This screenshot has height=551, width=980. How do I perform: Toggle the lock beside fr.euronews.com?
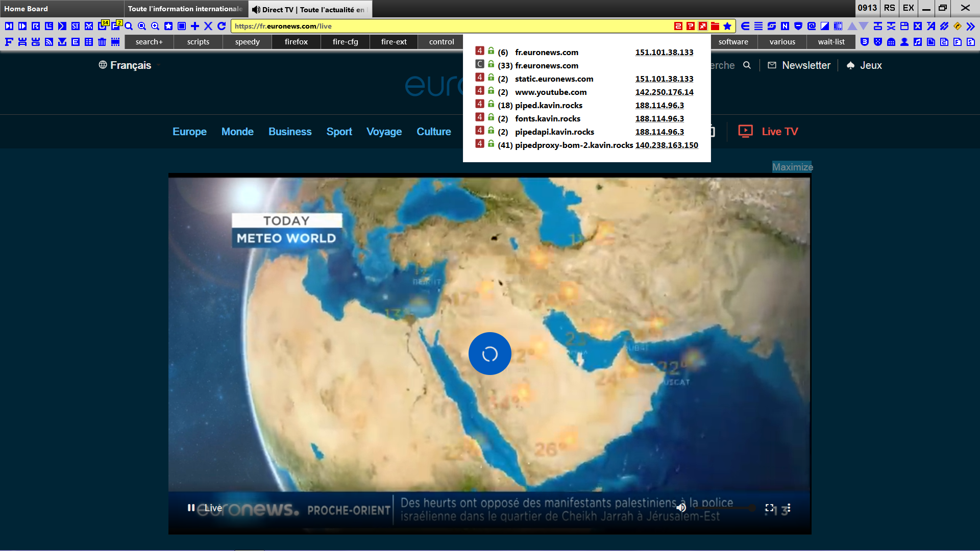491,51
